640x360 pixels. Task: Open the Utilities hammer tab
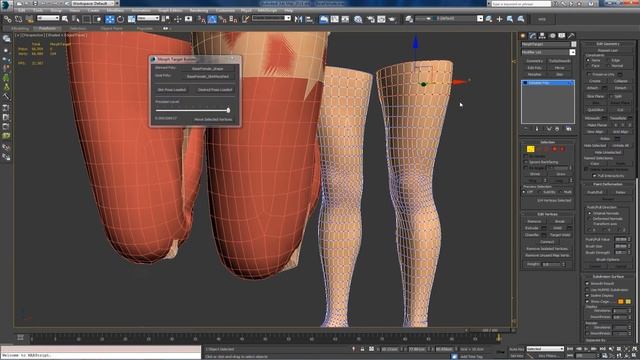571,36
